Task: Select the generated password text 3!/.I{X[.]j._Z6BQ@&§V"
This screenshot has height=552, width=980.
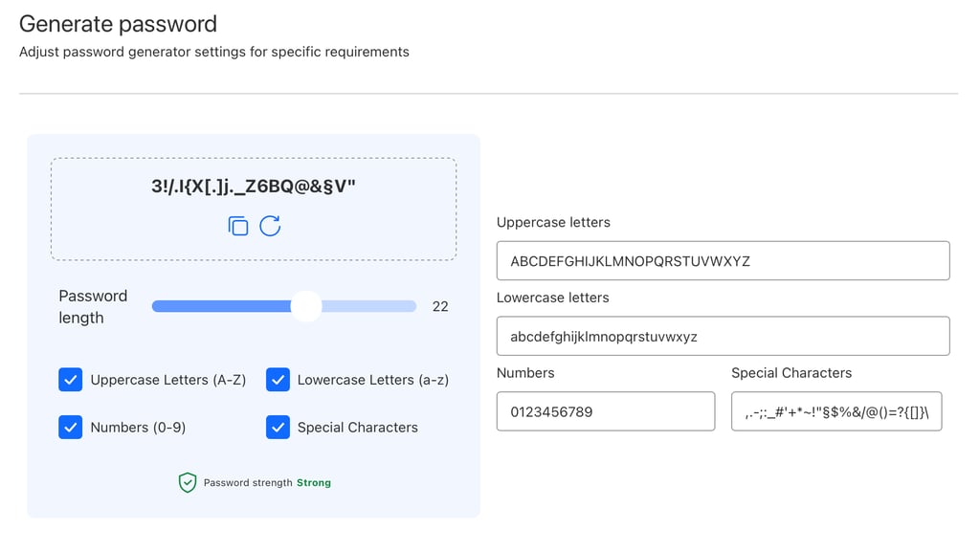Action: (253, 187)
